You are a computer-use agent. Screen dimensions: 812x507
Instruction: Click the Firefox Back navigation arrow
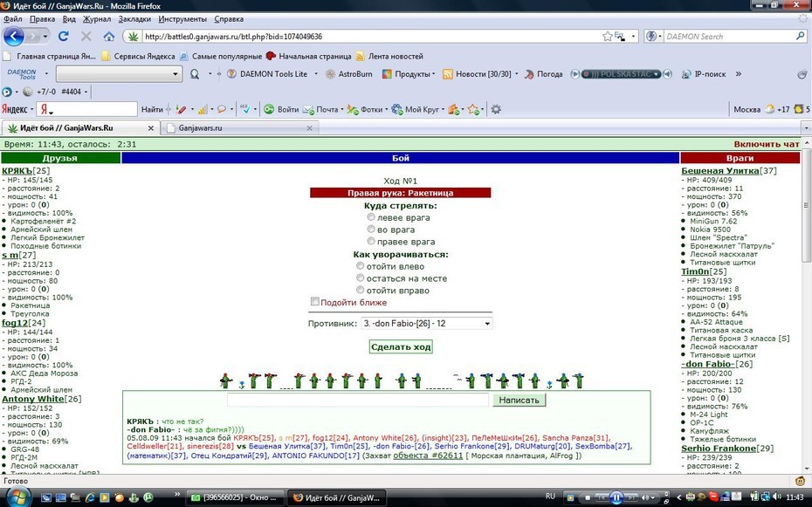click(13, 37)
